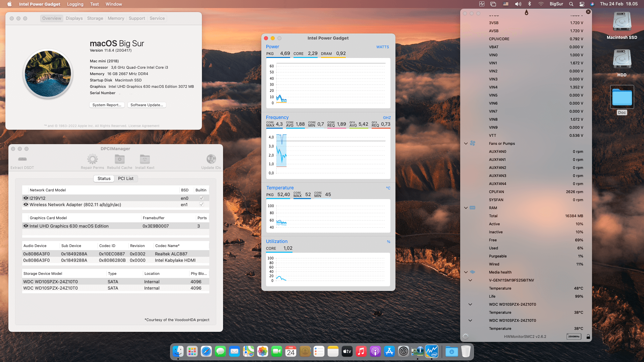Click the Update IDs globe icon
The height and width of the screenshot is (362, 644).
[x=211, y=159]
